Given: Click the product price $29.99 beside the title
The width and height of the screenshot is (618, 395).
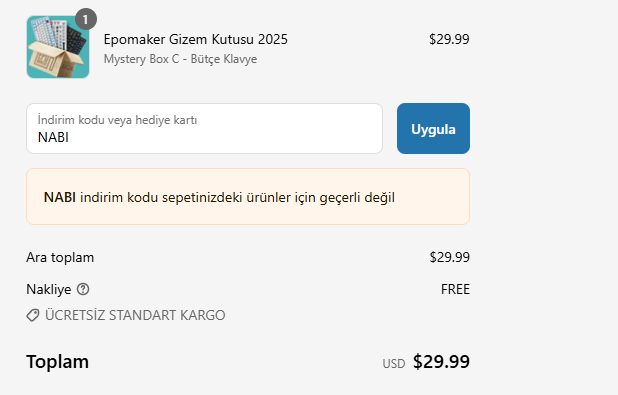Looking at the screenshot, I should 449,39.
